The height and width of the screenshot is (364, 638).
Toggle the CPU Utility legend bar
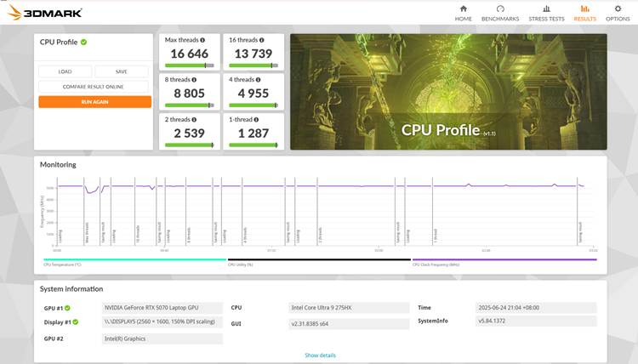319,259
